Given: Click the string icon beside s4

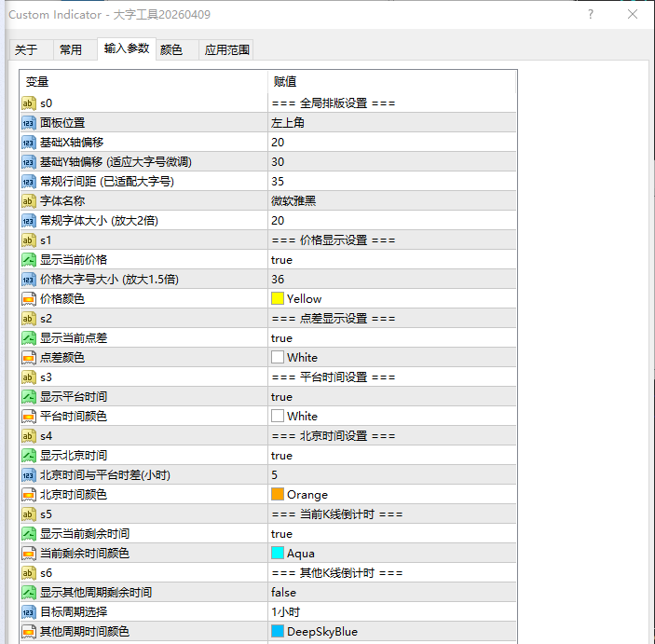Looking at the screenshot, I should point(28,436).
